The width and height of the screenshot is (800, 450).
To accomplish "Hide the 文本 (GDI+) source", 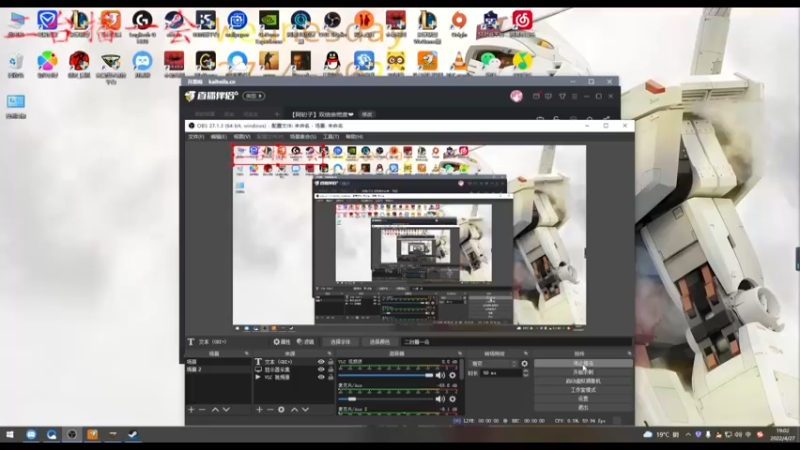I will [321, 362].
